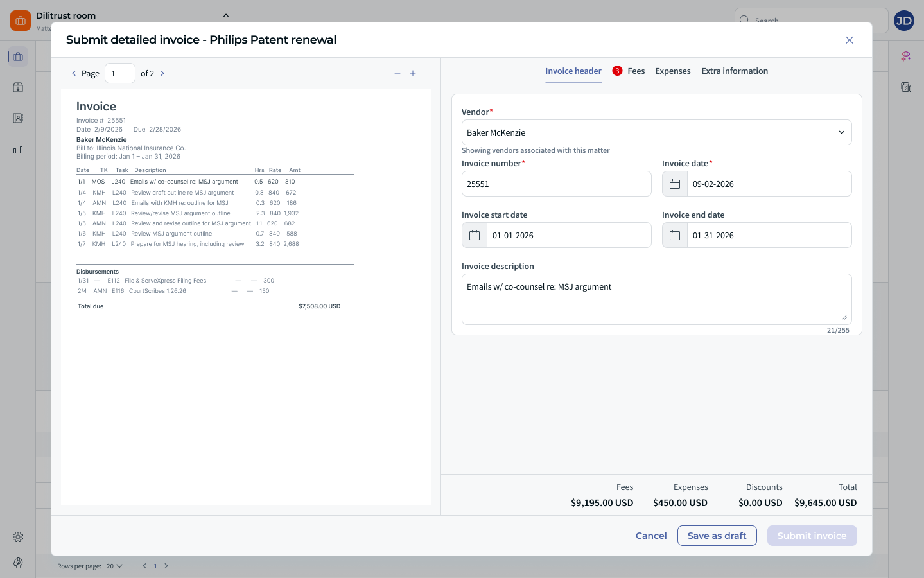Open the matters briefcase sidebar icon
The image size is (924, 578).
tap(18, 57)
